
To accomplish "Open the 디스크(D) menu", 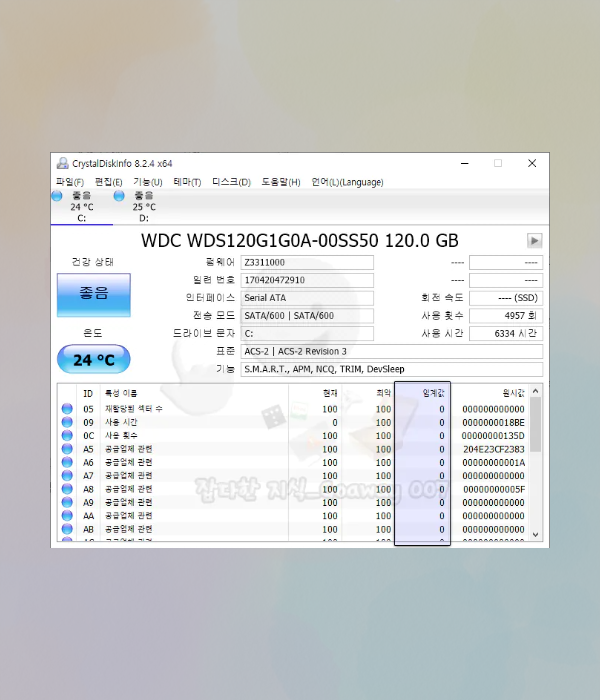I will (231, 182).
